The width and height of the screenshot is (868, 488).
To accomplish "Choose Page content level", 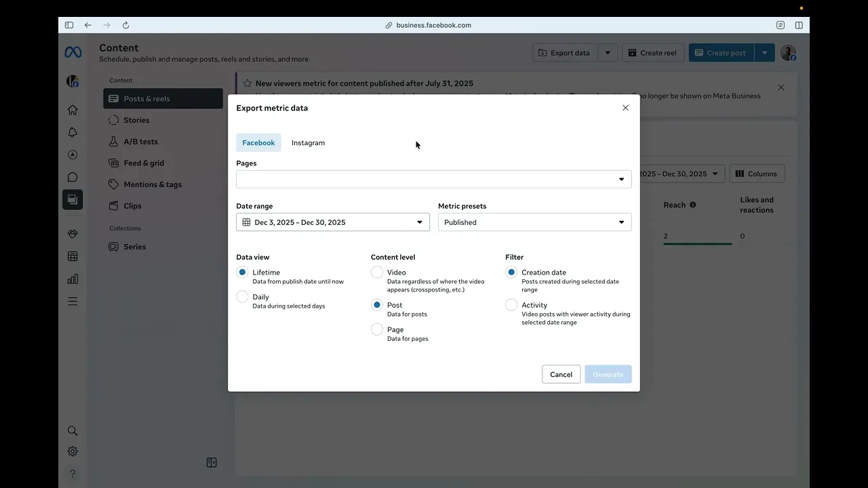I will click(377, 329).
